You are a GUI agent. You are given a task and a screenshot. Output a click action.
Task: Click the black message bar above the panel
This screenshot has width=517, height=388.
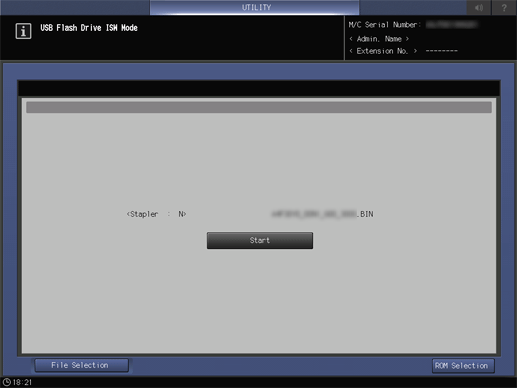259,88
